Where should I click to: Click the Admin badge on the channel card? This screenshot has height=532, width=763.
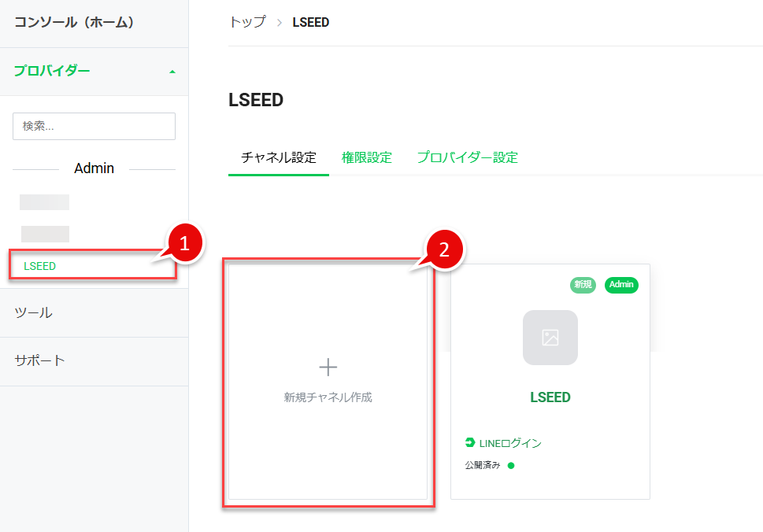621,285
